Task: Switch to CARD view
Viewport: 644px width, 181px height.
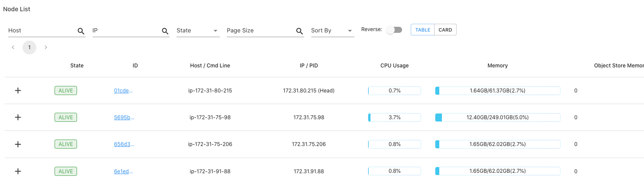Action: tap(445, 30)
